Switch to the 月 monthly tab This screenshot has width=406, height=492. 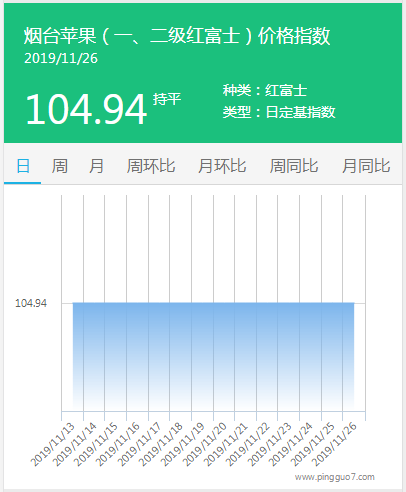96,166
